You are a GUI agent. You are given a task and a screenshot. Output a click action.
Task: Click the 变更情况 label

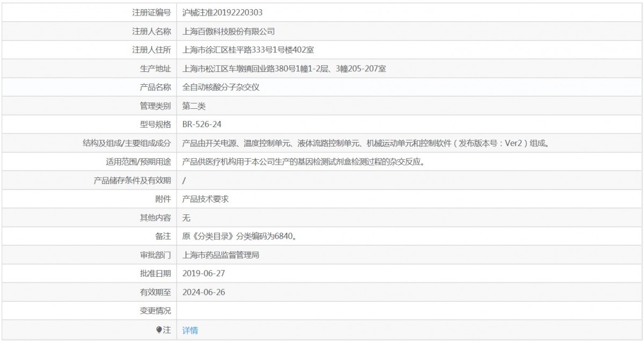tap(155, 311)
